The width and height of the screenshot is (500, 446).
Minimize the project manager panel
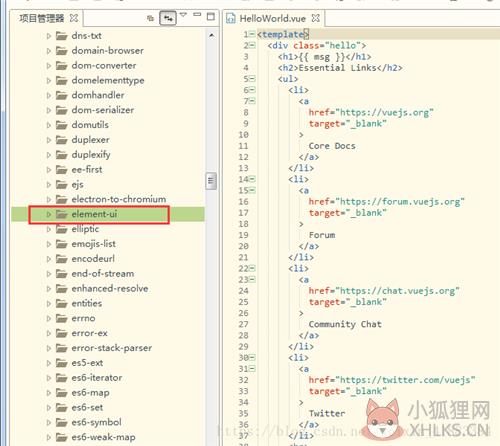pyautogui.click(x=197, y=14)
